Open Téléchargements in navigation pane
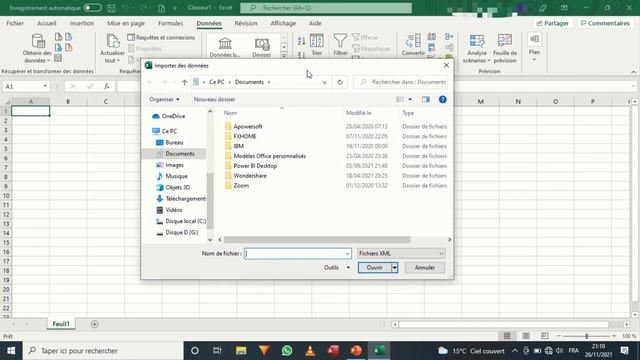 click(x=181, y=198)
